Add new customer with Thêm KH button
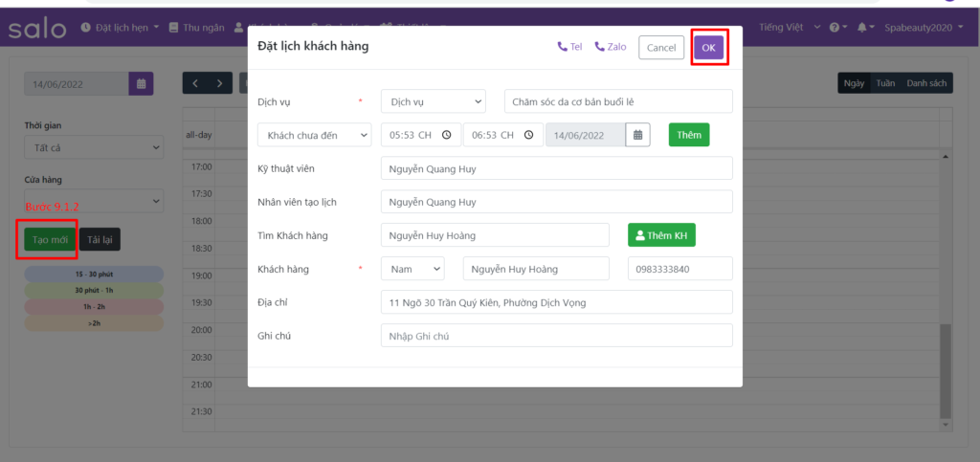 click(x=661, y=235)
